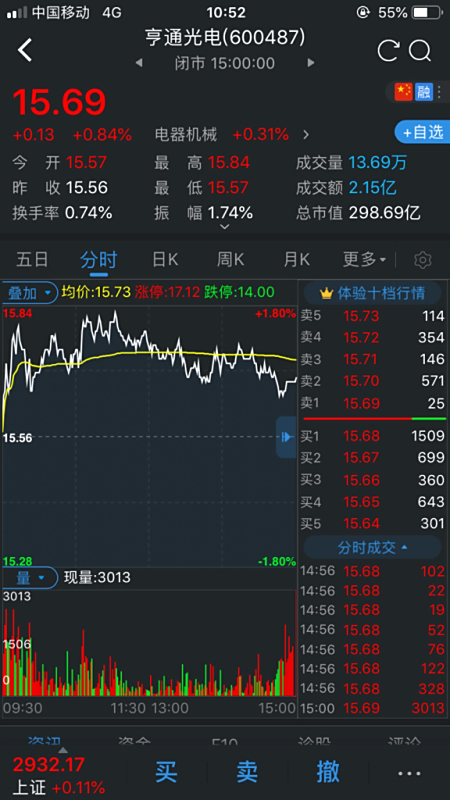Tap the 亨通光电(600487) title
This screenshot has width=450, height=800.
(x=225, y=38)
